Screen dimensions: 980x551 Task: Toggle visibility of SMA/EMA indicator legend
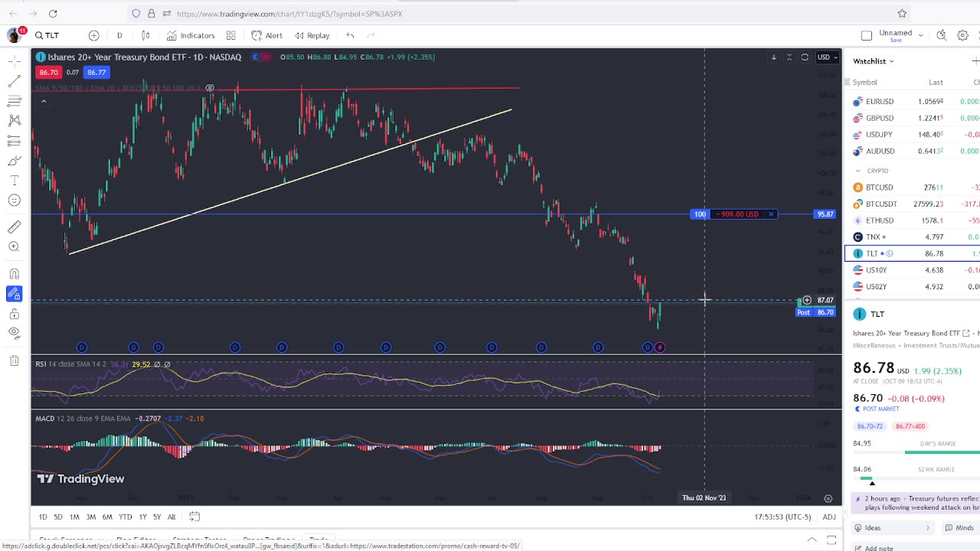click(209, 88)
